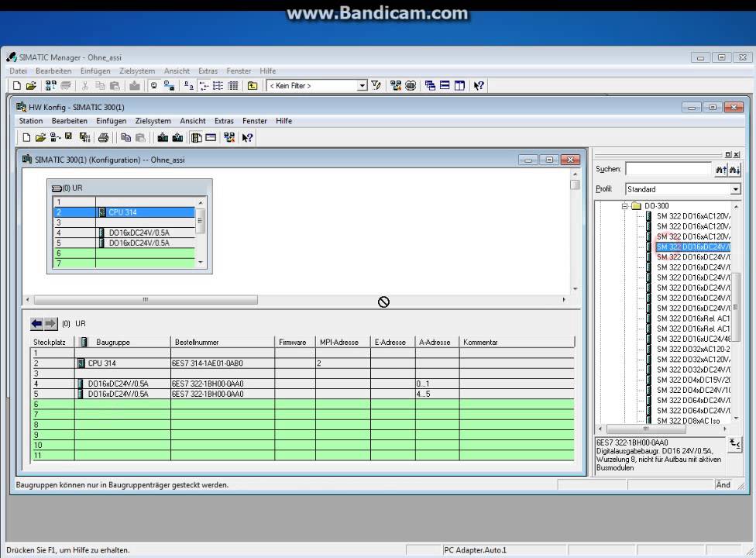Click the Baugruppe column header
Image resolution: width=756 pixels, height=558 pixels.
(122, 342)
